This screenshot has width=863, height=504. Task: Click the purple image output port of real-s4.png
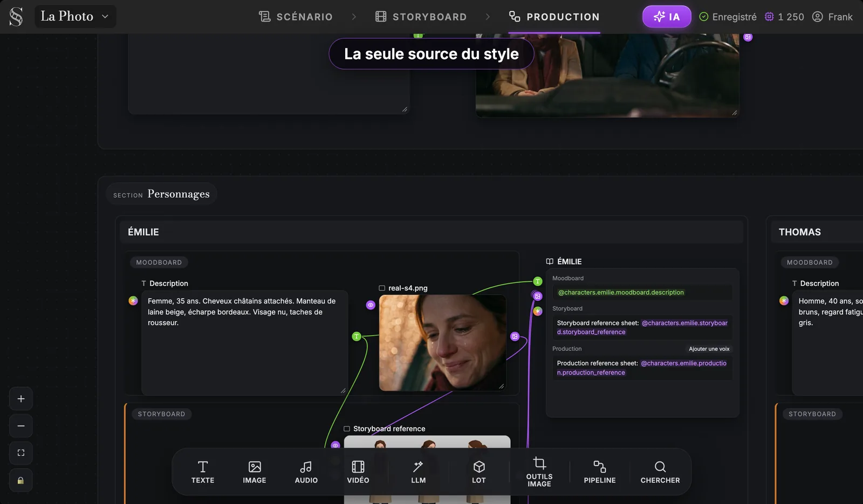point(515,336)
